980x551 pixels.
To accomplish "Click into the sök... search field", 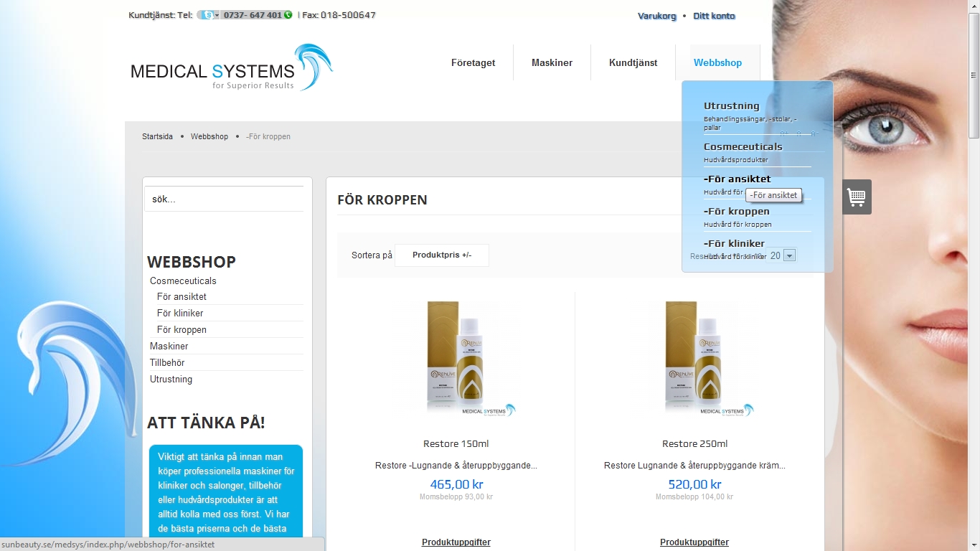I will coord(224,199).
